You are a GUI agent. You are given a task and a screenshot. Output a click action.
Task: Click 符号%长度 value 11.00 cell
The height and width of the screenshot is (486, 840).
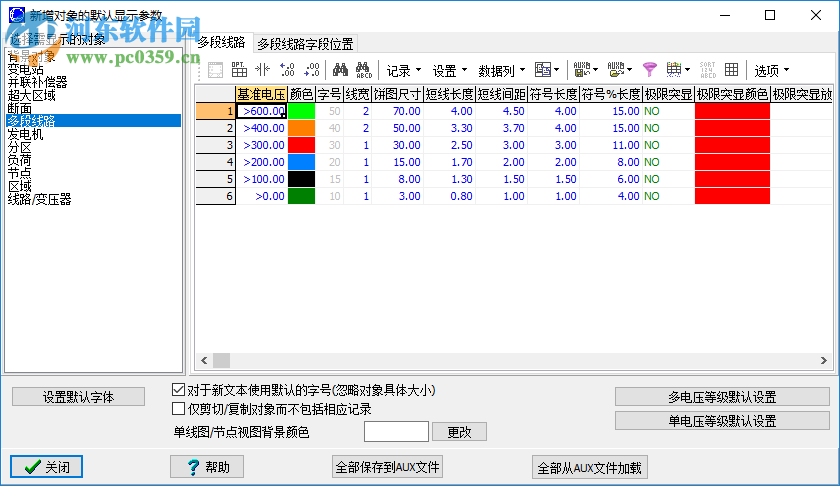tap(611, 145)
